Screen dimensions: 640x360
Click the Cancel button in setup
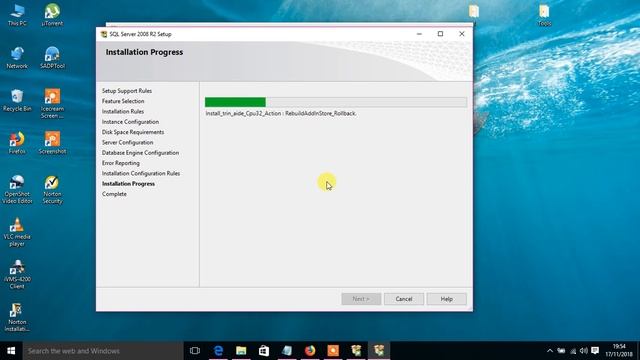[x=404, y=299]
